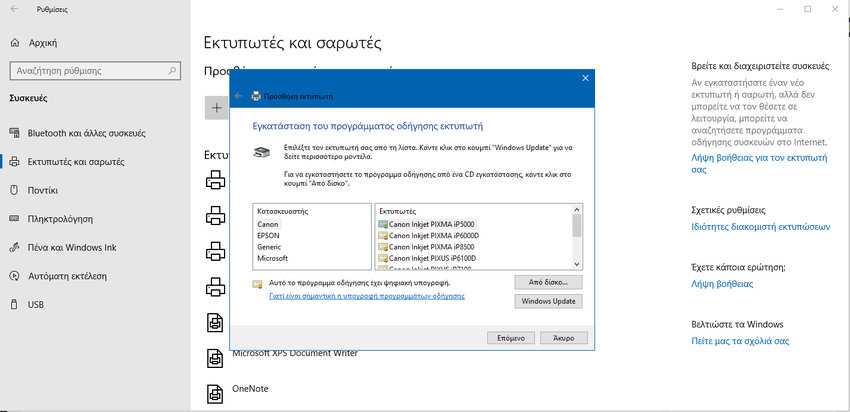
Task: Click the home icon beside Αρχική
Action: pyautogui.click(x=15, y=43)
